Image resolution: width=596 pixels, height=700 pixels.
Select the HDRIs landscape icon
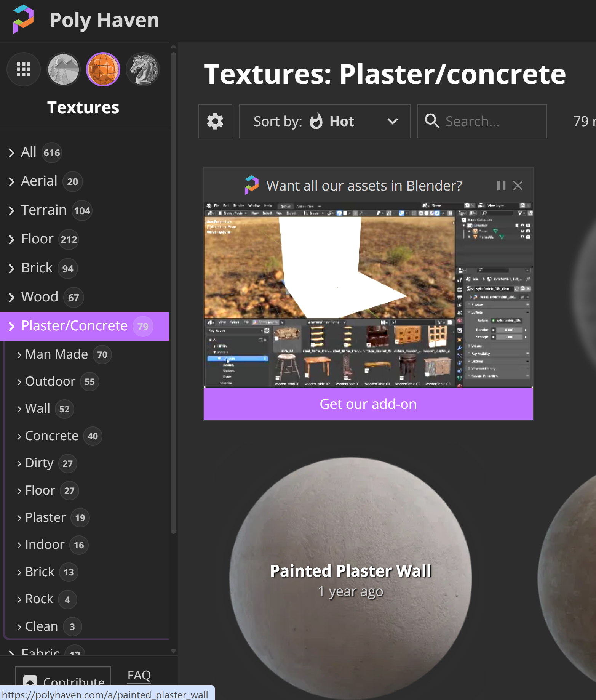click(x=63, y=69)
